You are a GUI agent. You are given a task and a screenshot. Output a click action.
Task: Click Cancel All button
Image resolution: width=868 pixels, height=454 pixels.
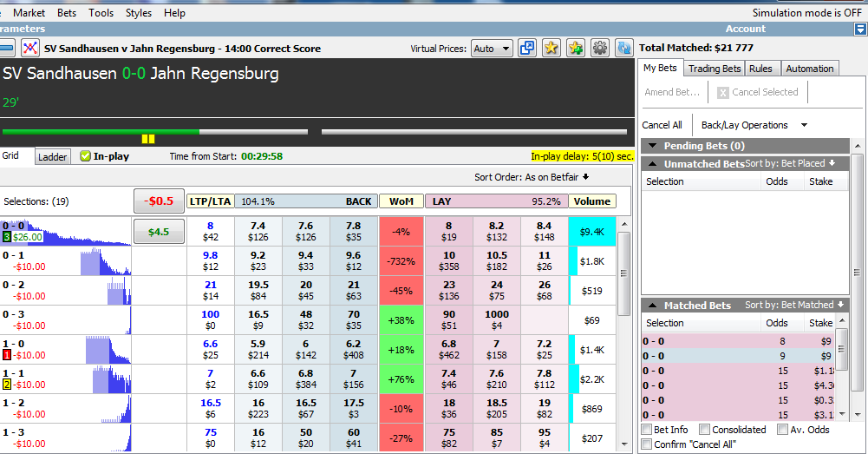(x=662, y=125)
